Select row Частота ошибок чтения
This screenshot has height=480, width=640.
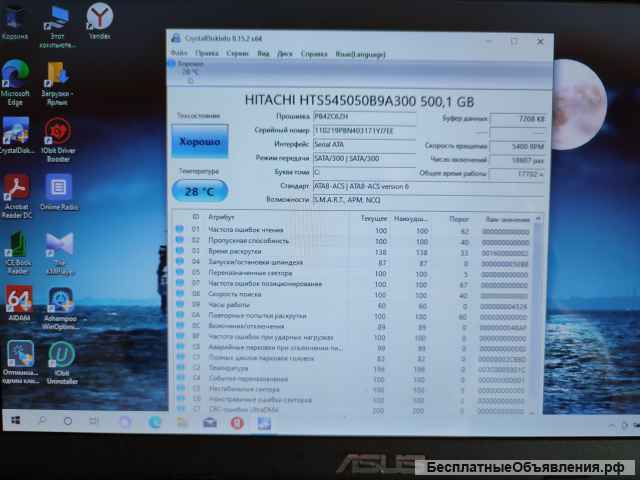pos(353,230)
